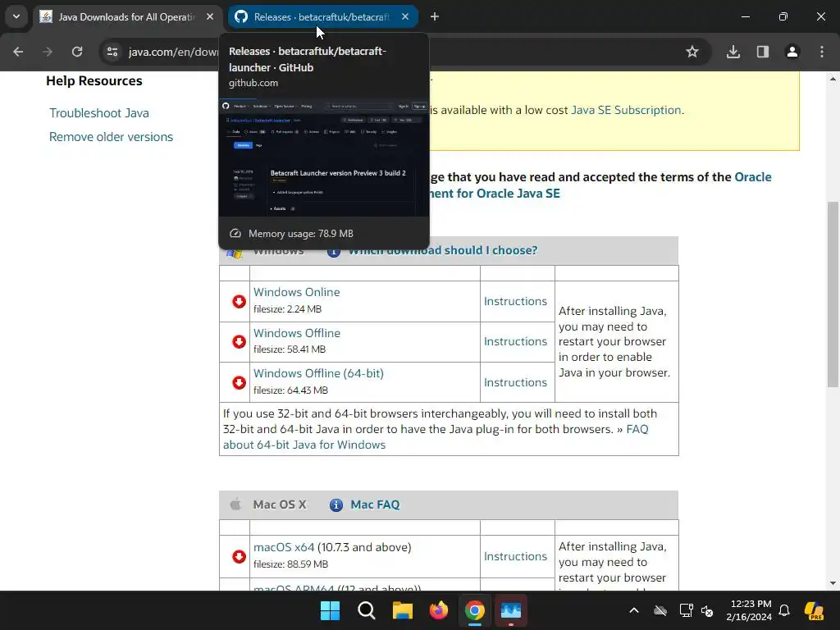Click info icon beside Which download

(334, 251)
